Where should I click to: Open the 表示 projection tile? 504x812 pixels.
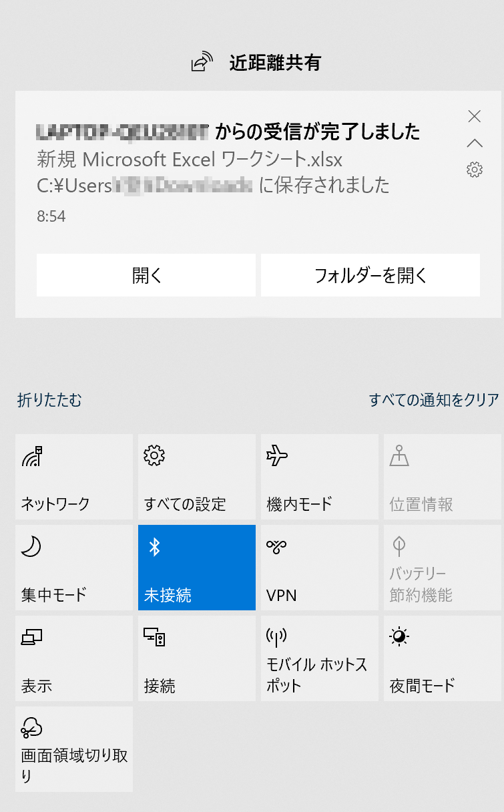(74, 658)
